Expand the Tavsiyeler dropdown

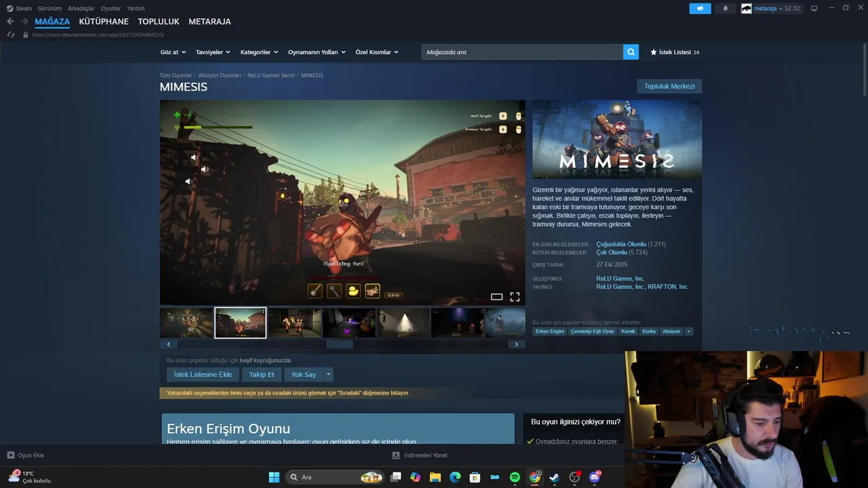coord(213,52)
